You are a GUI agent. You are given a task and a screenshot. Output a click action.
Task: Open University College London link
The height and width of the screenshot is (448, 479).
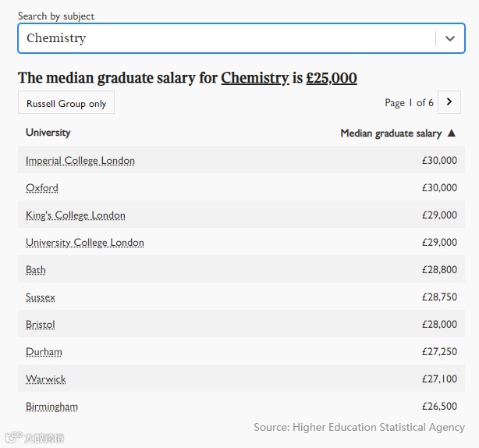(x=85, y=243)
